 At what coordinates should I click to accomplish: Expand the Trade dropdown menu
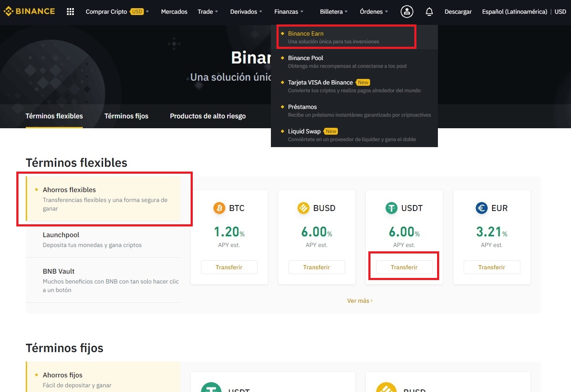tap(208, 12)
